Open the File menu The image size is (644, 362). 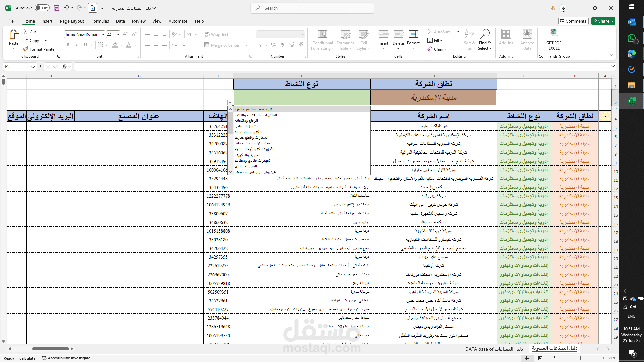tap(10, 21)
